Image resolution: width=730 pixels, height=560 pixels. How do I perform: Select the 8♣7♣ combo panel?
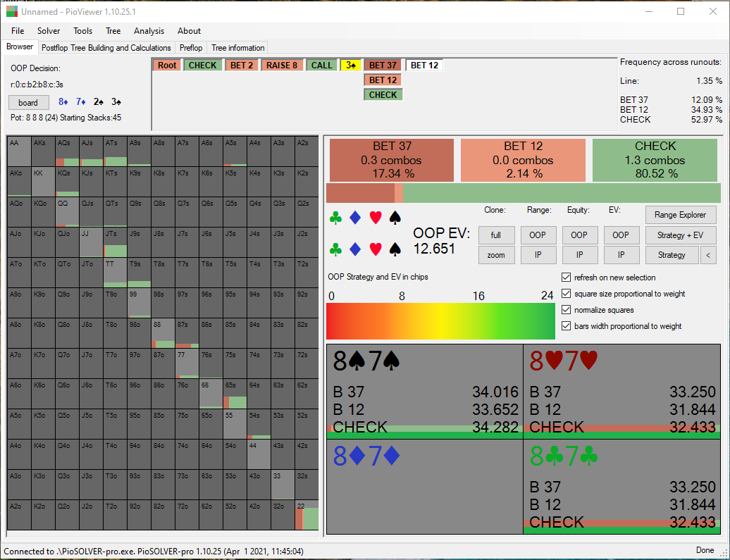click(622, 487)
